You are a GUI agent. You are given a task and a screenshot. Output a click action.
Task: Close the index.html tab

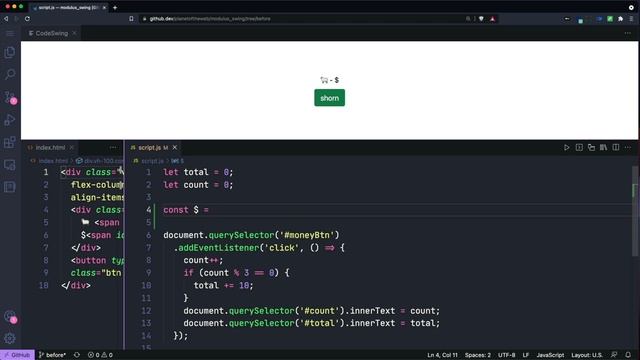(x=72, y=147)
